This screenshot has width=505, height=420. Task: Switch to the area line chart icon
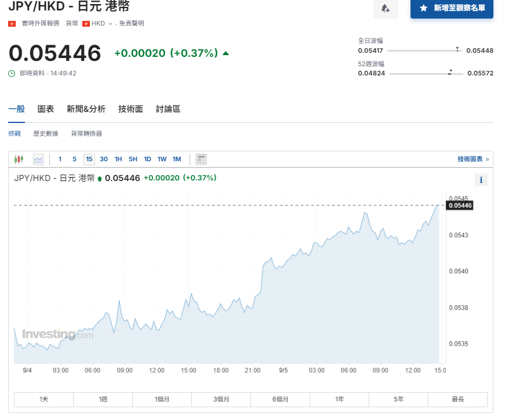(38, 158)
